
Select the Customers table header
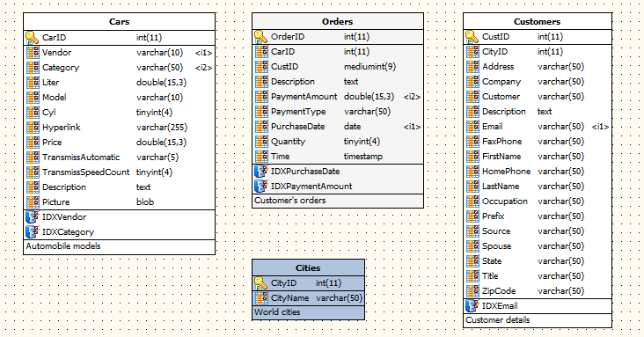(538, 21)
